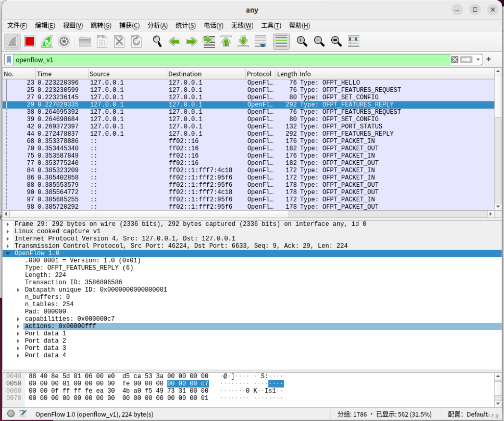Open a capture file folder icon
Screen dimensions: 504x421
(85, 42)
